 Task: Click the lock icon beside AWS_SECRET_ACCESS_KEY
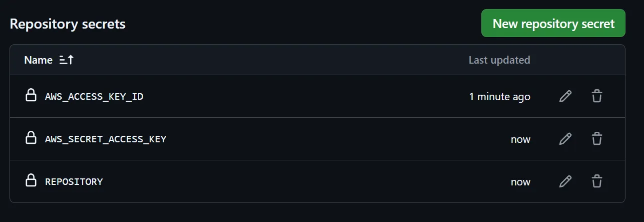pos(31,138)
